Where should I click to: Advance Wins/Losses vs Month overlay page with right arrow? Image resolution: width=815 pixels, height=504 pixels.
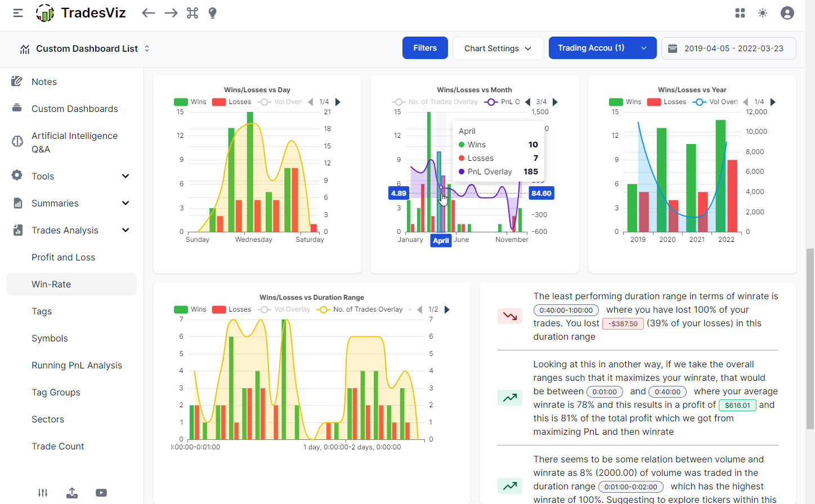point(555,102)
